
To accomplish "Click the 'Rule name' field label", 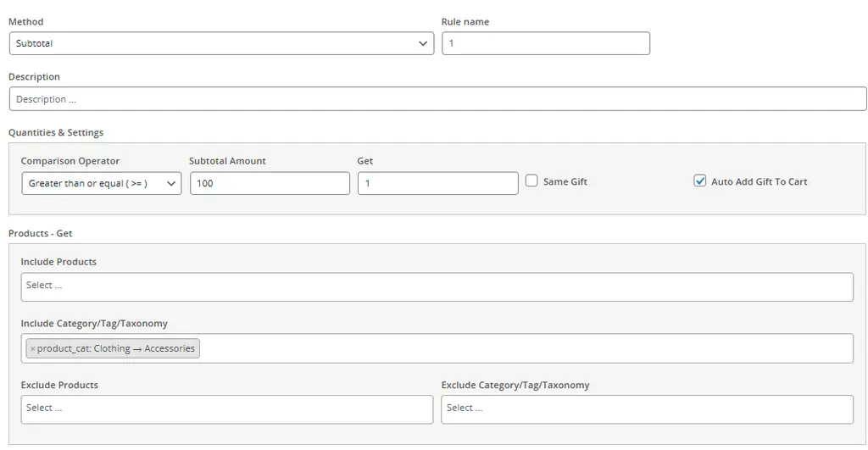I will coord(465,22).
